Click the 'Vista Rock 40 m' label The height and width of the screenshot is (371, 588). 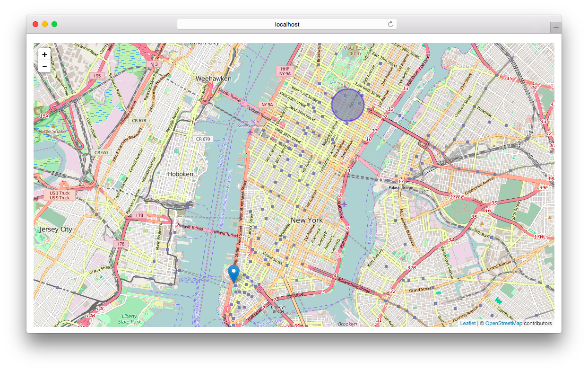click(355, 51)
